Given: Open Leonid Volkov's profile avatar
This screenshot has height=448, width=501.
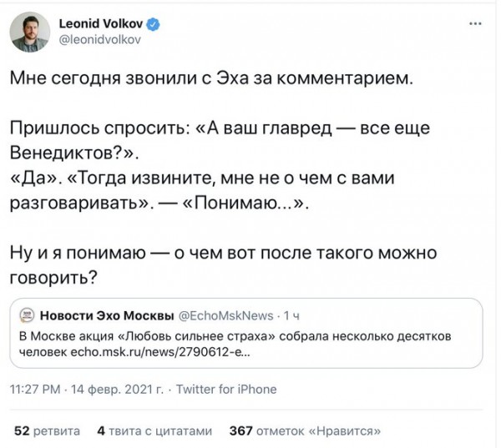Looking at the screenshot, I should pyautogui.click(x=30, y=32).
